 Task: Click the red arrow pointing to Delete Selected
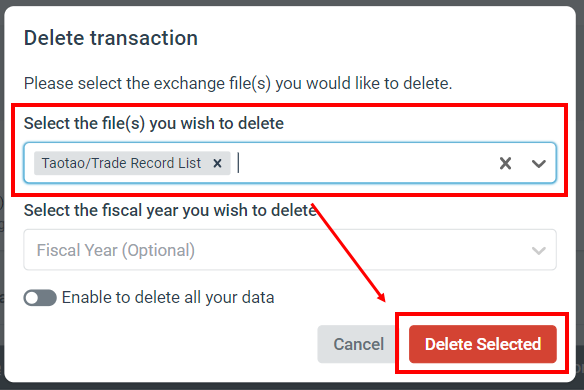(x=349, y=253)
